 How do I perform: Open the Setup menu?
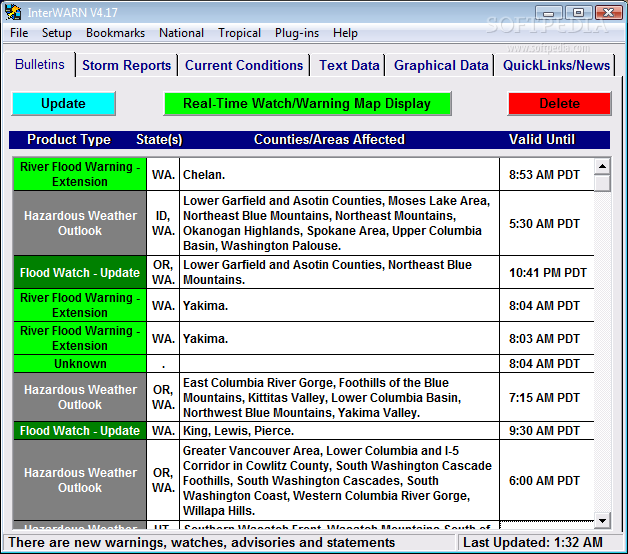tap(57, 33)
